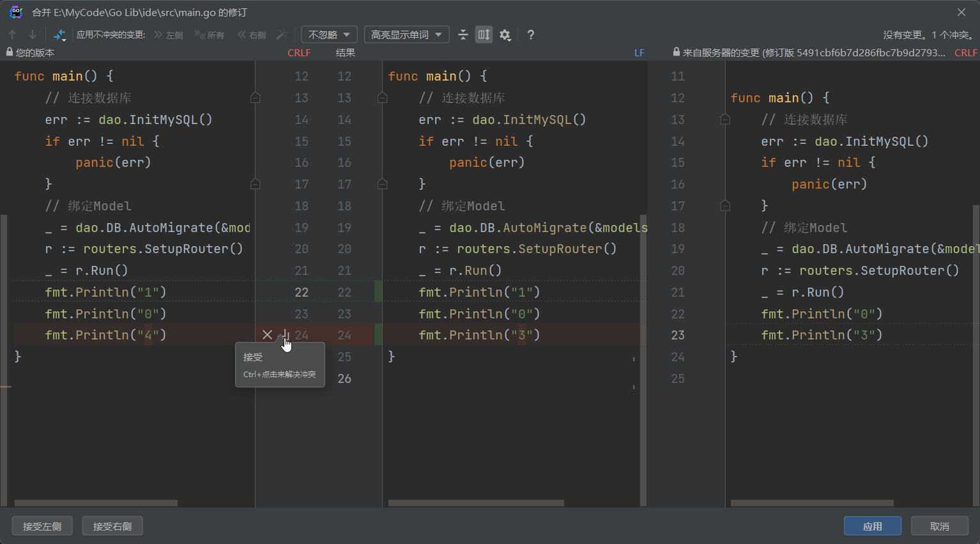This screenshot has width=980, height=544.
Task: Toggle collapse unchanged fragments button
Action: (x=463, y=35)
